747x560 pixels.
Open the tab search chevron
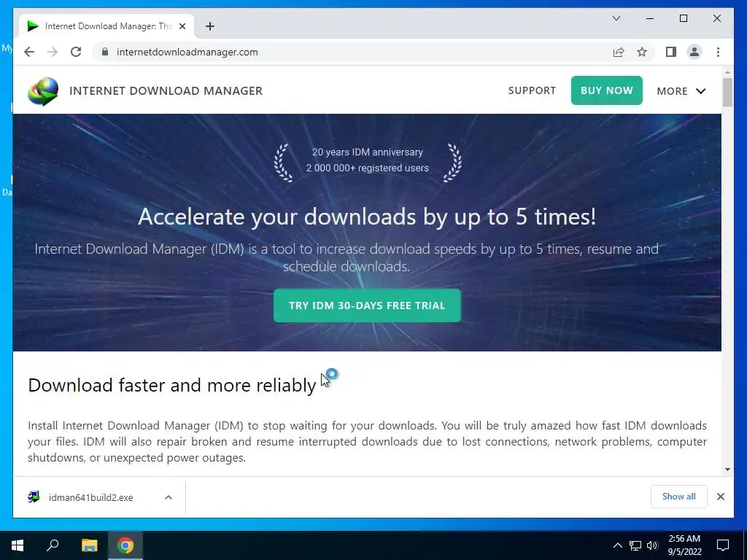pyautogui.click(x=616, y=18)
